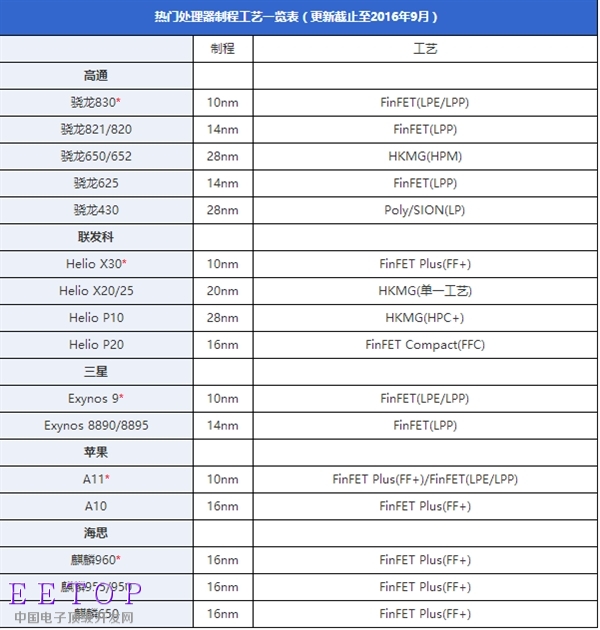Select the "A11*" cell
600x630 pixels.
[x=96, y=479]
